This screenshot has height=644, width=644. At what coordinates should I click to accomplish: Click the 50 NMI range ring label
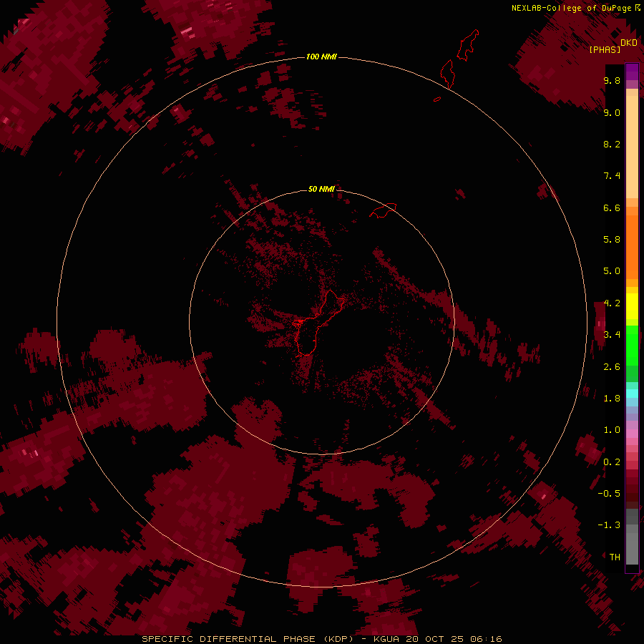(x=321, y=189)
